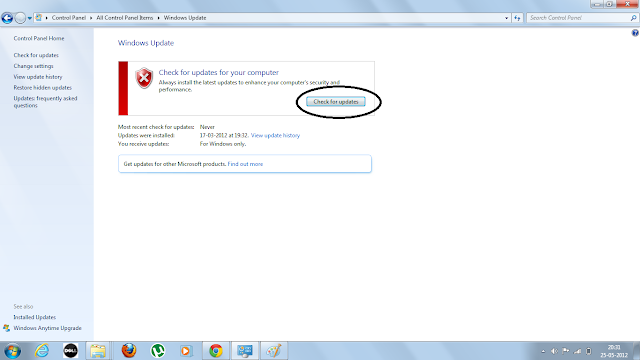
Task: Open the Dell taskbar icon
Action: 70,351
